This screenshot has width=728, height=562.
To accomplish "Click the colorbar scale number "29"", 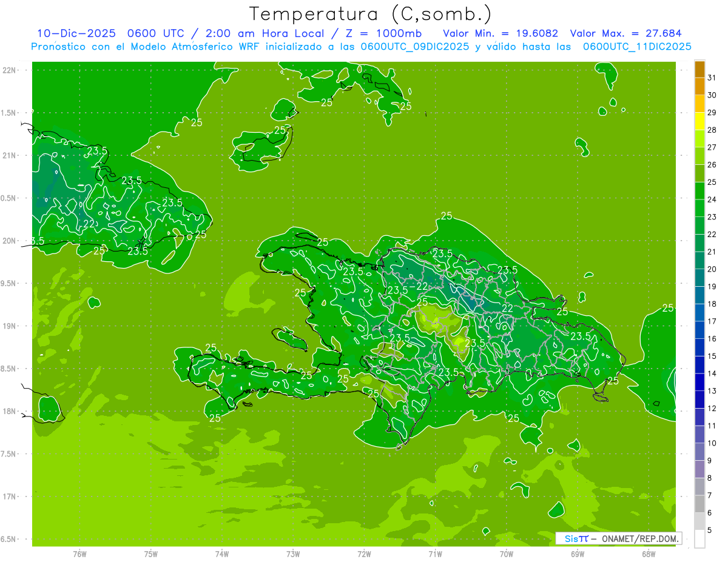I will tap(712, 112).
